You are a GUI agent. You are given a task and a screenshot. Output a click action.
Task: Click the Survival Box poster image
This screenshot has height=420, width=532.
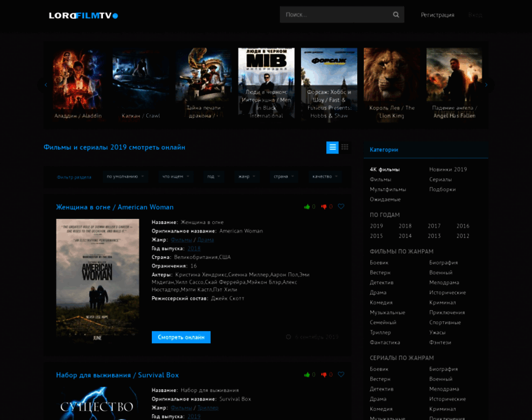(x=97, y=403)
